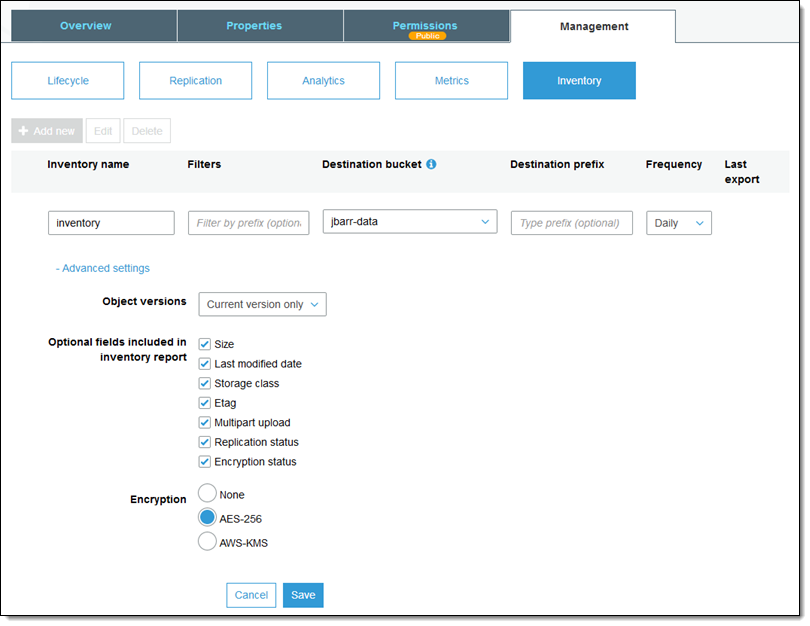Viewport: 810px width, 626px height.
Task: Open the Replication section
Action: pyautogui.click(x=196, y=81)
